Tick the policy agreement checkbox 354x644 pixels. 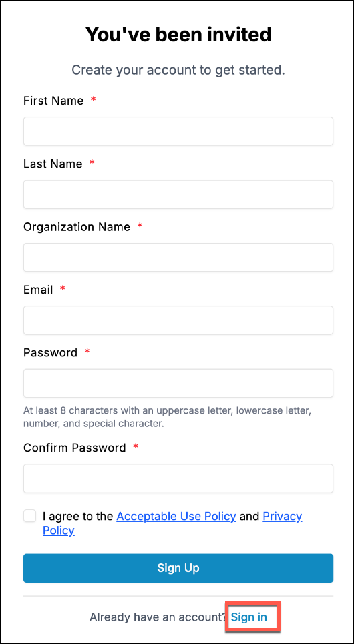click(x=30, y=516)
